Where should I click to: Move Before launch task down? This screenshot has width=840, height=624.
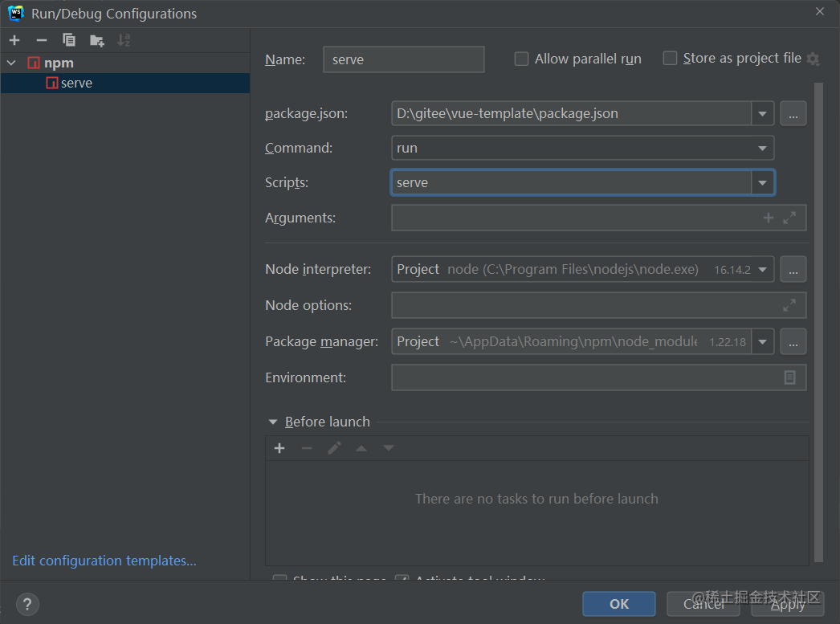click(x=389, y=448)
